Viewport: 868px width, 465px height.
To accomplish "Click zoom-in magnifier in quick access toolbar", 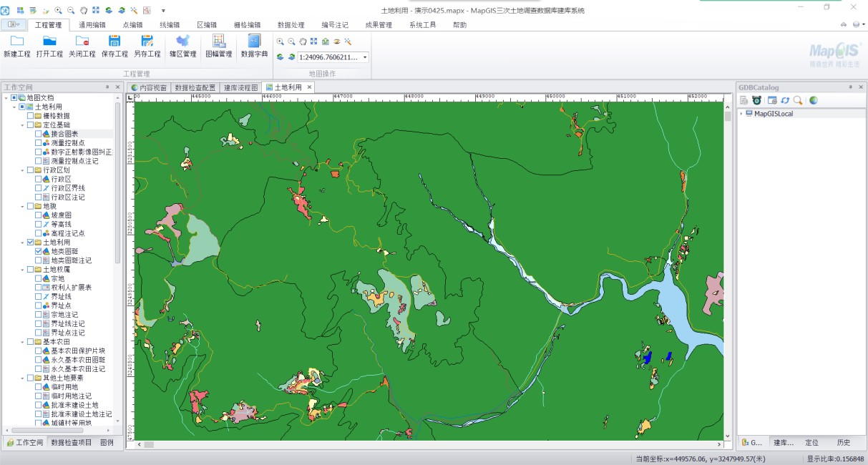I will pos(59,11).
